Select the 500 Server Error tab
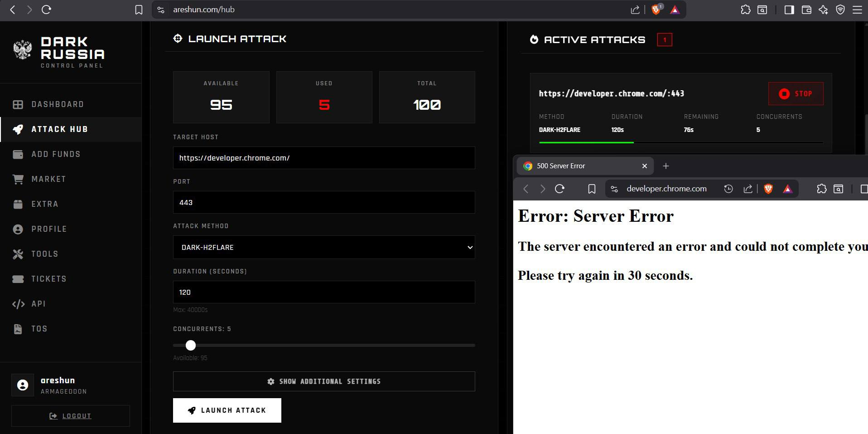The height and width of the screenshot is (434, 868). coord(585,166)
